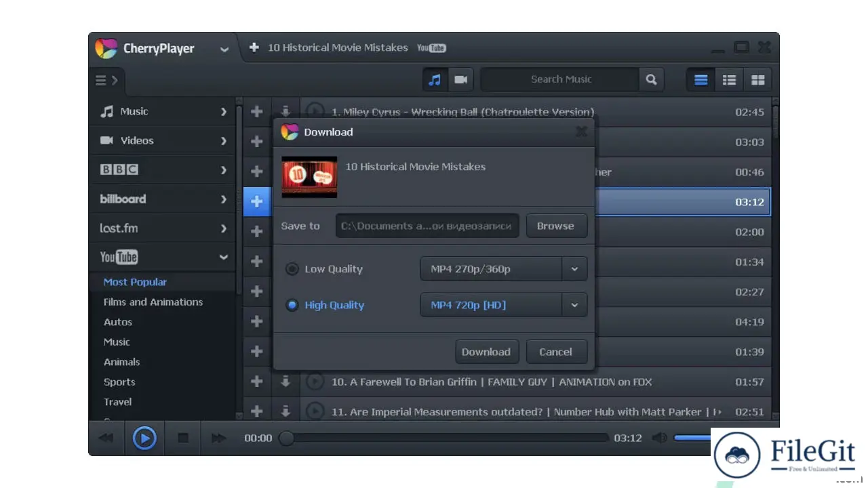Play Are Imperial Measurements outdated video
Screen dimensions: 868x488
tap(315, 411)
